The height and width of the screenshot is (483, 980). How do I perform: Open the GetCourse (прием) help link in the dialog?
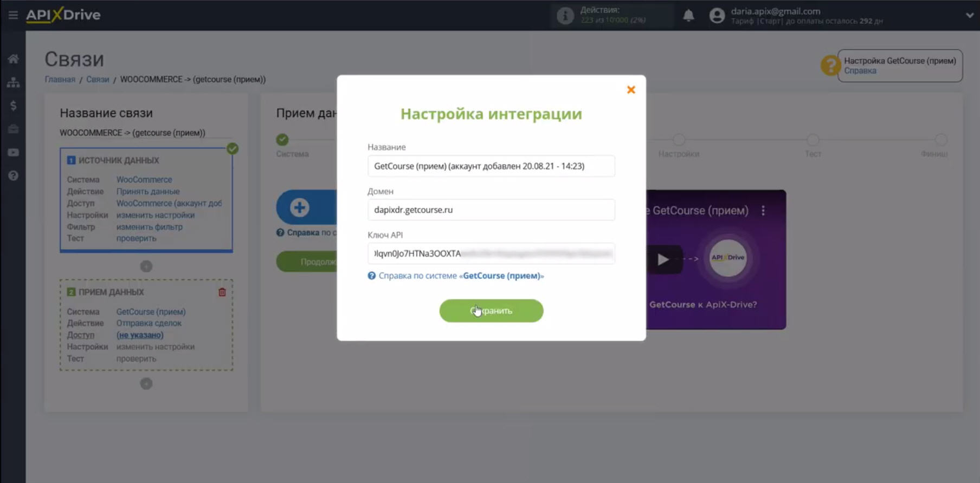461,276
